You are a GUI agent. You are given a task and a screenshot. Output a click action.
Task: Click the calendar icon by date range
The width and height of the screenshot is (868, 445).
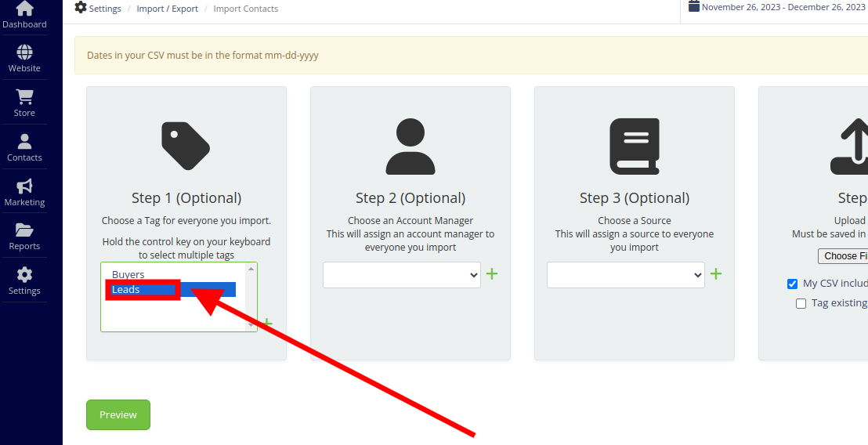point(693,6)
